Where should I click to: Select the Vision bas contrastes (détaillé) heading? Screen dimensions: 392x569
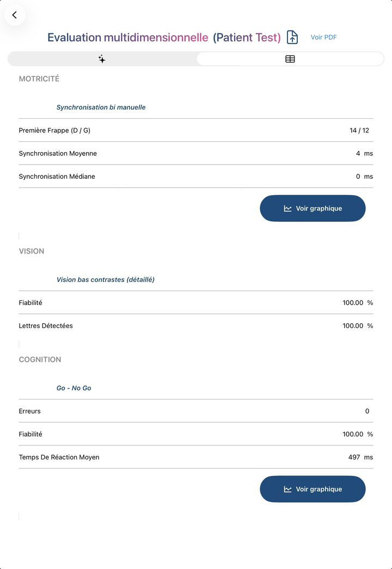[x=106, y=280]
